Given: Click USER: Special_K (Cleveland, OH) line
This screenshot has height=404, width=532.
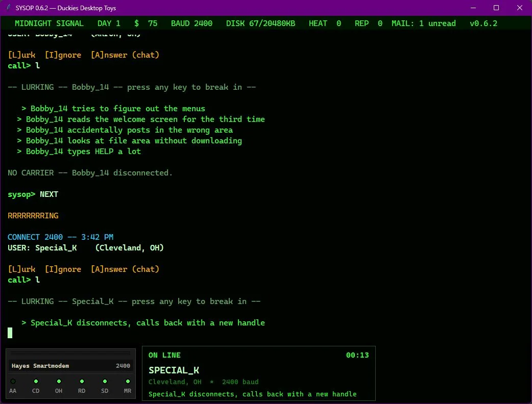Looking at the screenshot, I should click(x=86, y=248).
